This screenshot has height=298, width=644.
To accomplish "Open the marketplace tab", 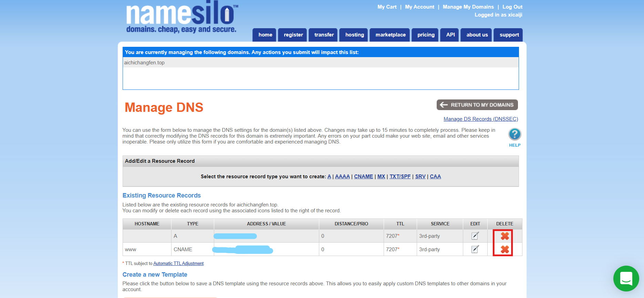I will click(390, 35).
